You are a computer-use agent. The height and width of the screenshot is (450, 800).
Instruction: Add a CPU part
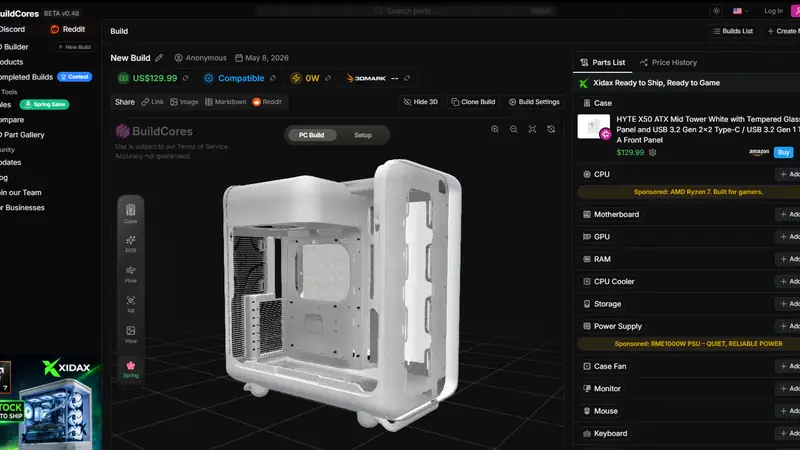pyautogui.click(x=789, y=174)
